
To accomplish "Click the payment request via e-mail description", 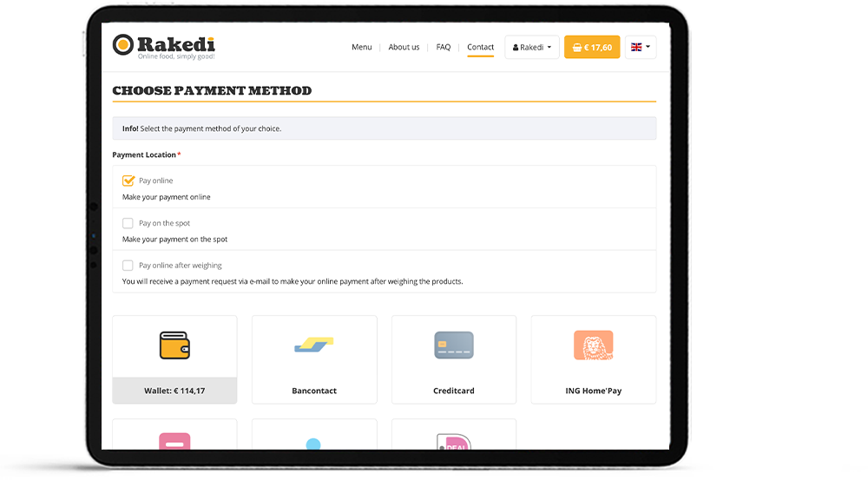I will (x=293, y=281).
